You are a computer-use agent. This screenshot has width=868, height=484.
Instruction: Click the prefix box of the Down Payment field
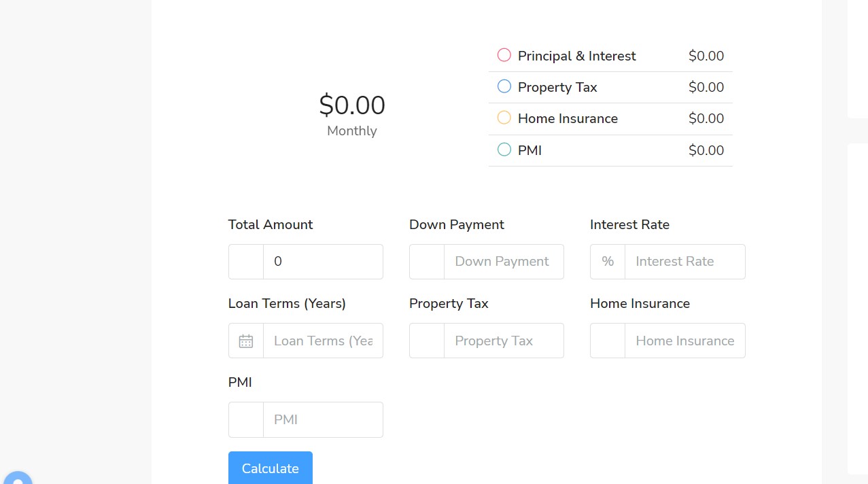(x=426, y=261)
